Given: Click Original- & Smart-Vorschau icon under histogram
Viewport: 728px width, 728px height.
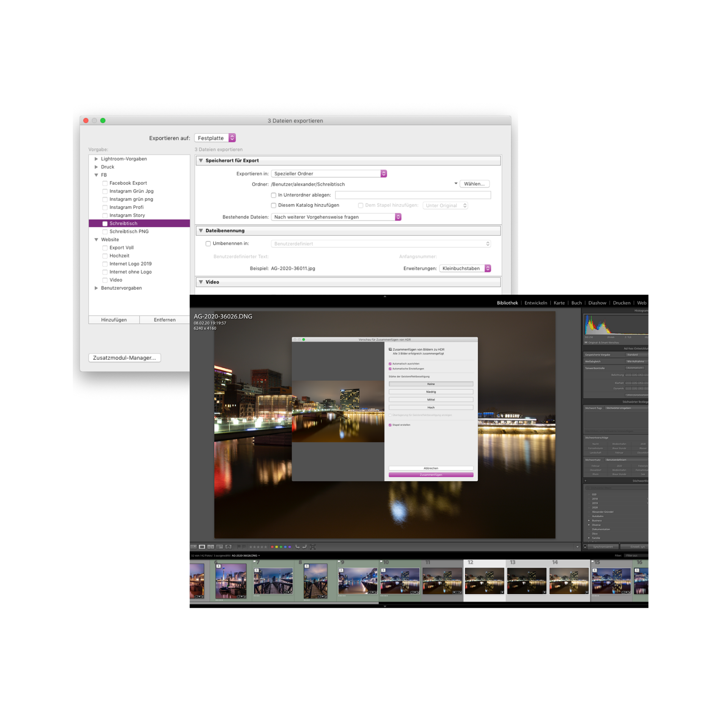Looking at the screenshot, I should (x=586, y=342).
